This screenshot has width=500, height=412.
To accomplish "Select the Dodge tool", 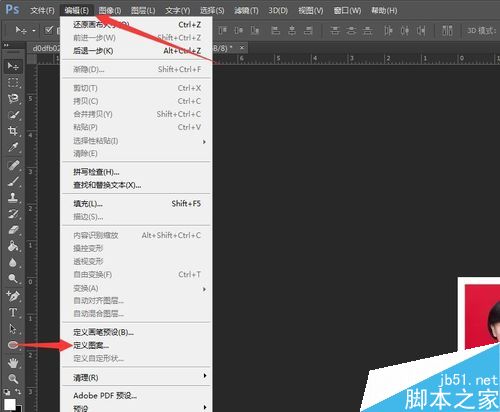I will coord(13,278).
